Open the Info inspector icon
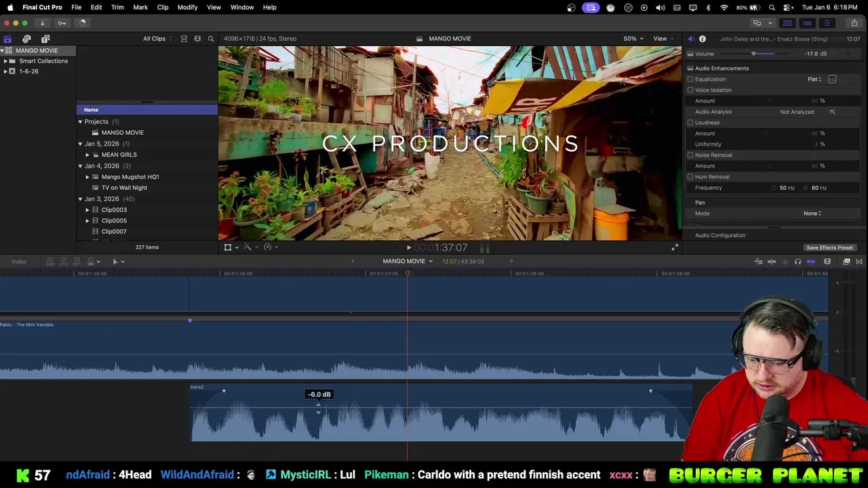Image resolution: width=868 pixels, height=488 pixels. pos(703,39)
